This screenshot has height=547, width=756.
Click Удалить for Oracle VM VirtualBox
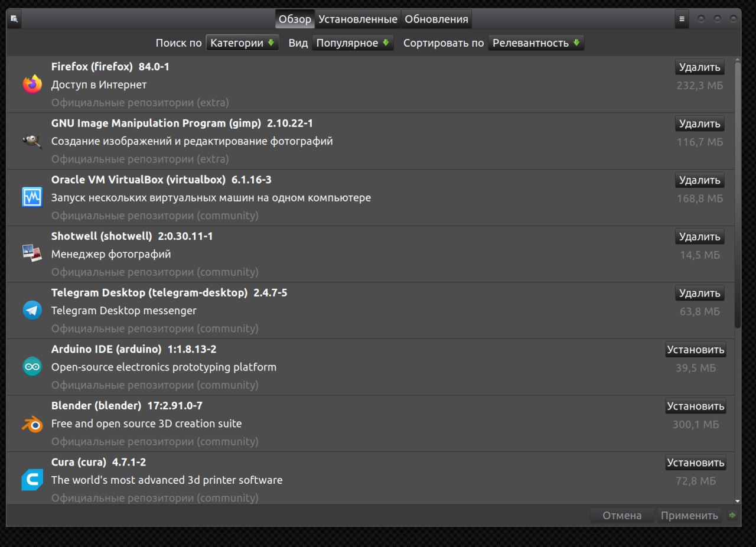(700, 180)
